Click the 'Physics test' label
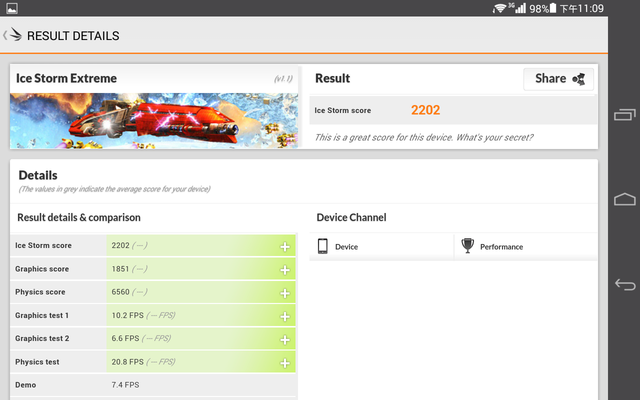Viewport: 640px width, 400px height. [37, 362]
